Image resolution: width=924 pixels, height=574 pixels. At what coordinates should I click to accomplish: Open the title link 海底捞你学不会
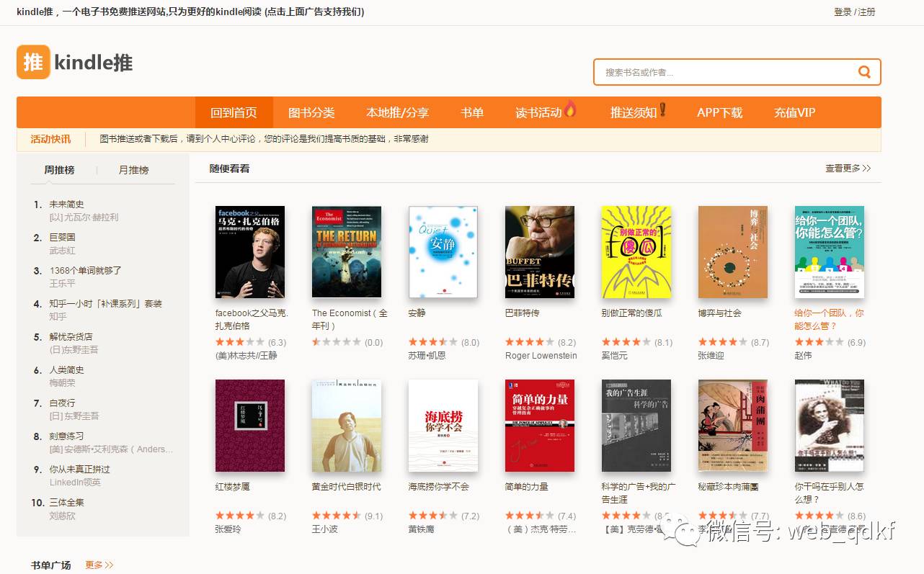(x=439, y=487)
